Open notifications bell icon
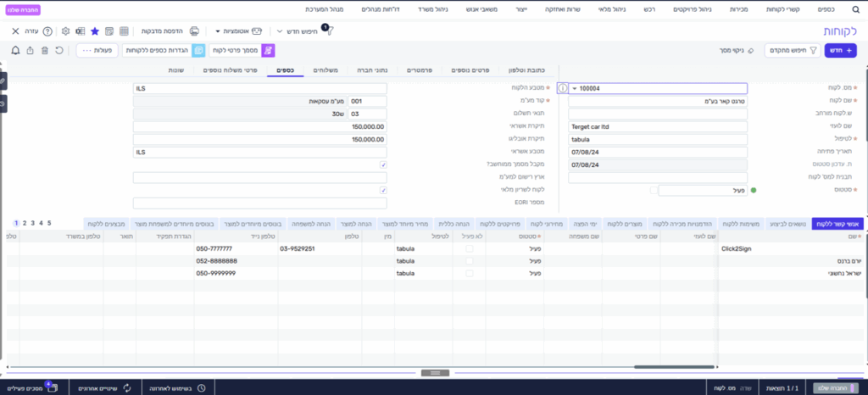The height and width of the screenshot is (395, 868). [15, 50]
